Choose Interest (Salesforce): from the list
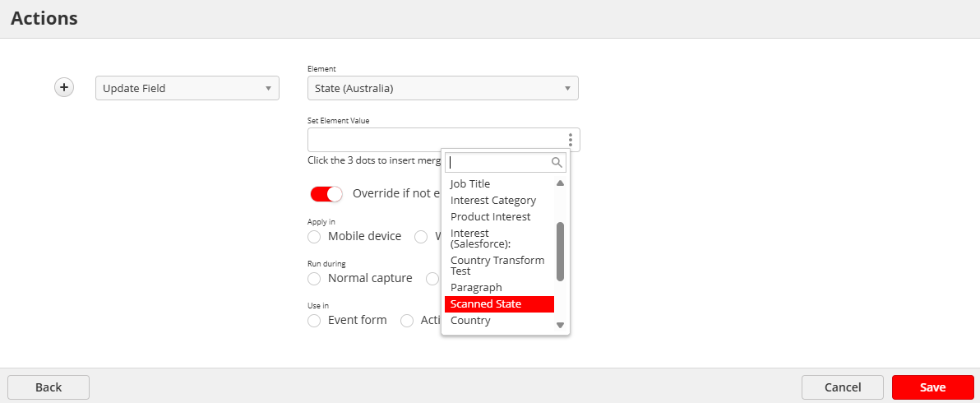980x403 pixels. coord(499,239)
